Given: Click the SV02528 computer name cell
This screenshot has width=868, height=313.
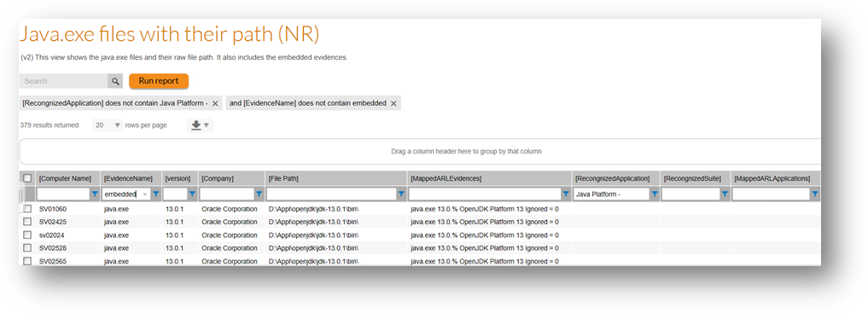Looking at the screenshot, I should [53, 247].
